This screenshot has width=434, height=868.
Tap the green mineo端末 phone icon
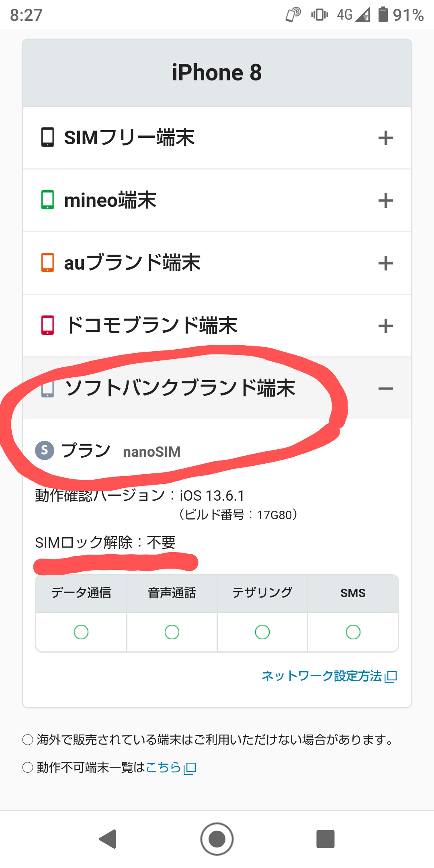47,200
